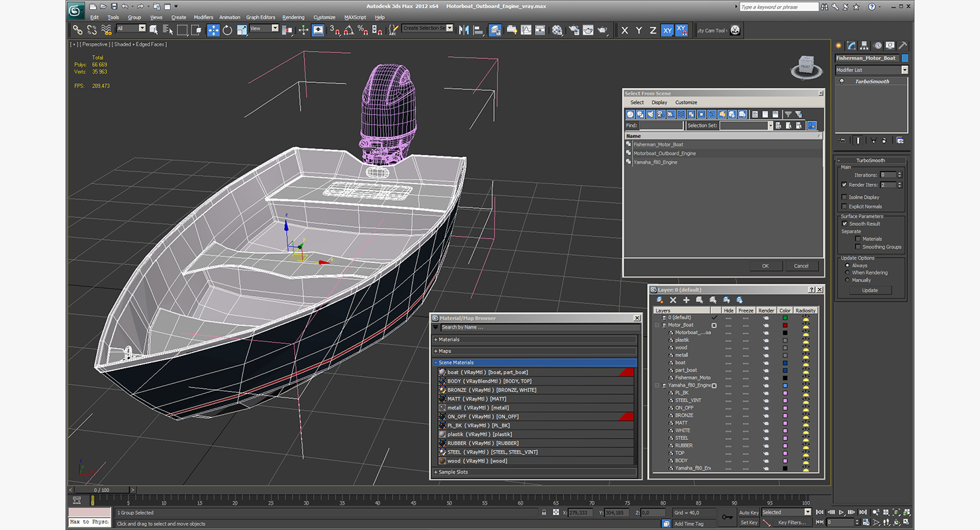The height and width of the screenshot is (530, 980).
Task: Click Display Cameras filter in Select From Scene
Action: pos(660,115)
